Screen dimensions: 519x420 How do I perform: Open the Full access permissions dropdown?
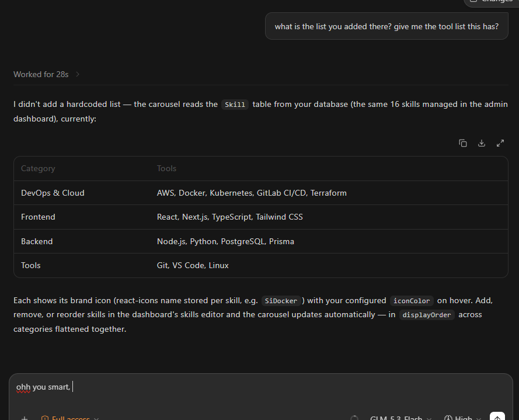pyautogui.click(x=70, y=418)
